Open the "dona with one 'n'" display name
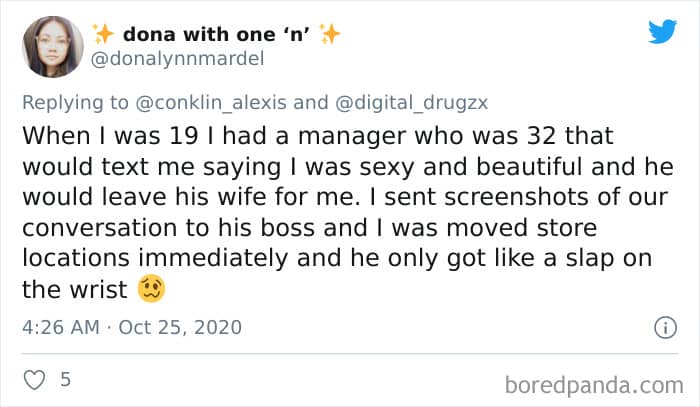Screen dimensions: 700x407 point(217,35)
